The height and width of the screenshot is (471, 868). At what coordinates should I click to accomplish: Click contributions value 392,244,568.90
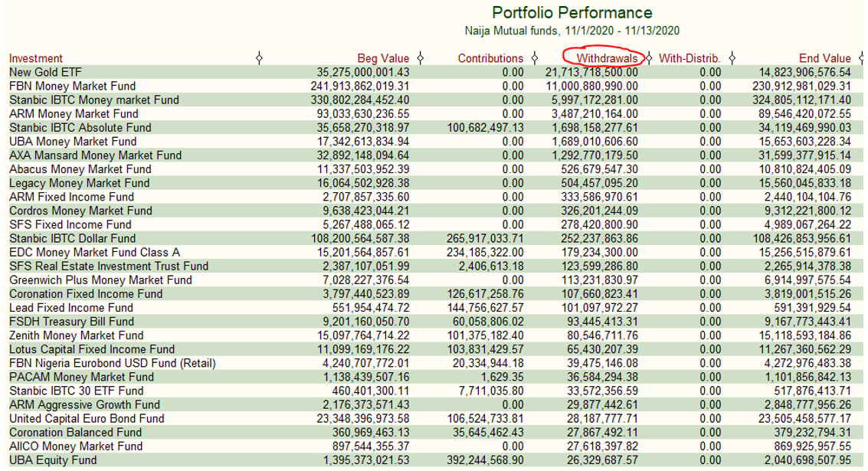tap(486, 460)
